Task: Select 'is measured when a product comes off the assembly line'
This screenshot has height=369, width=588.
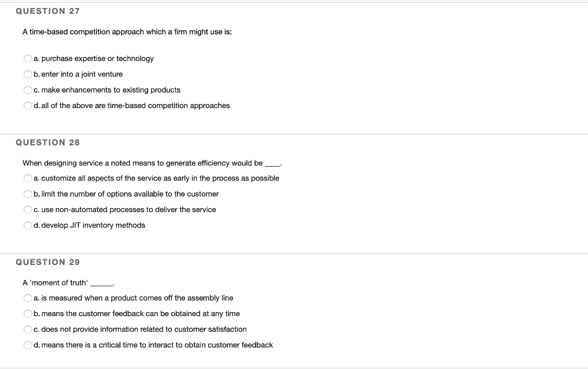Action: pos(28,298)
